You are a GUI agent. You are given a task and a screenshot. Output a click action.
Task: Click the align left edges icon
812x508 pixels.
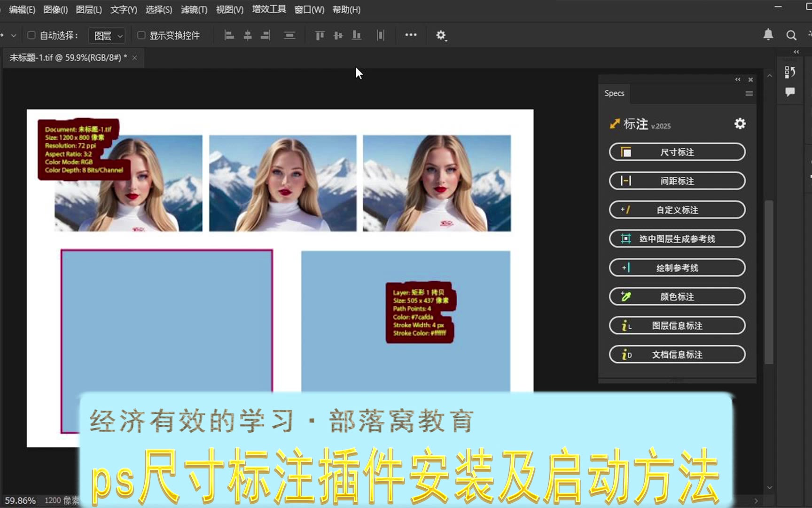(229, 35)
